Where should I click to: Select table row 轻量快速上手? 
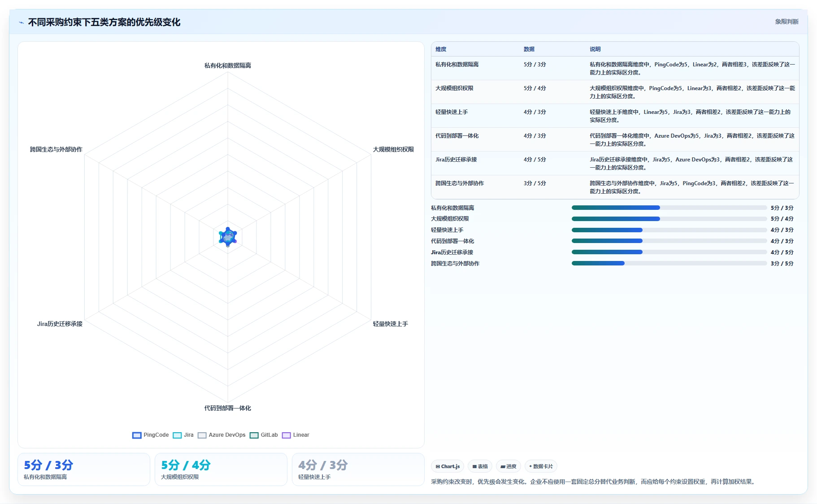point(615,116)
